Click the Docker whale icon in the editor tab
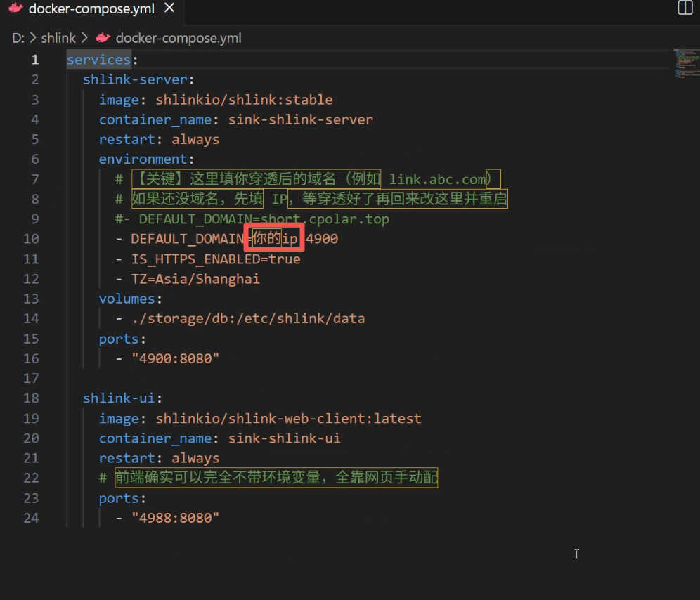The height and width of the screenshot is (600, 700). coord(15,10)
